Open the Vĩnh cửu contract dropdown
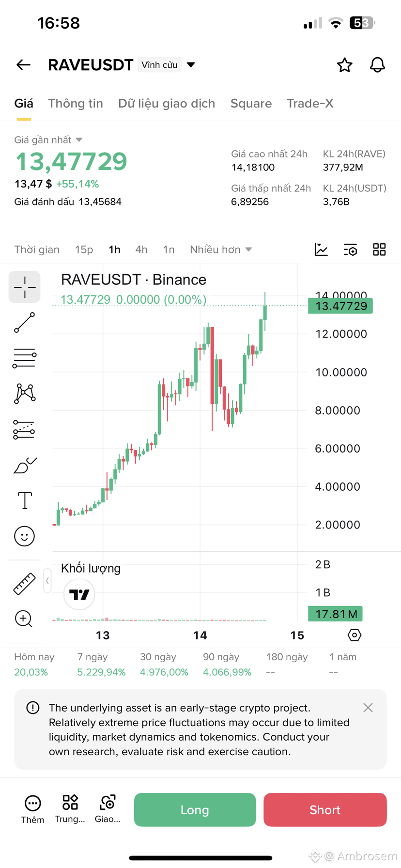Viewport: 401px width, 868px height. pyautogui.click(x=167, y=65)
